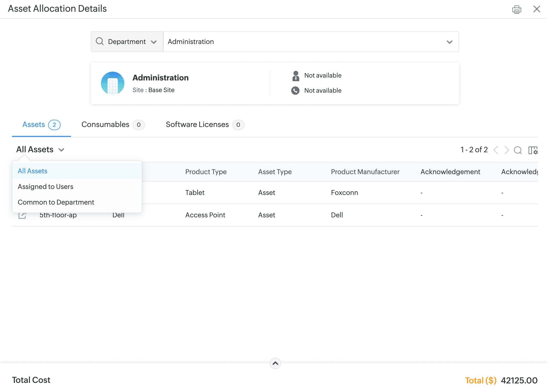Open the column chooser settings icon
The height and width of the screenshot is (392, 547).
click(x=533, y=150)
